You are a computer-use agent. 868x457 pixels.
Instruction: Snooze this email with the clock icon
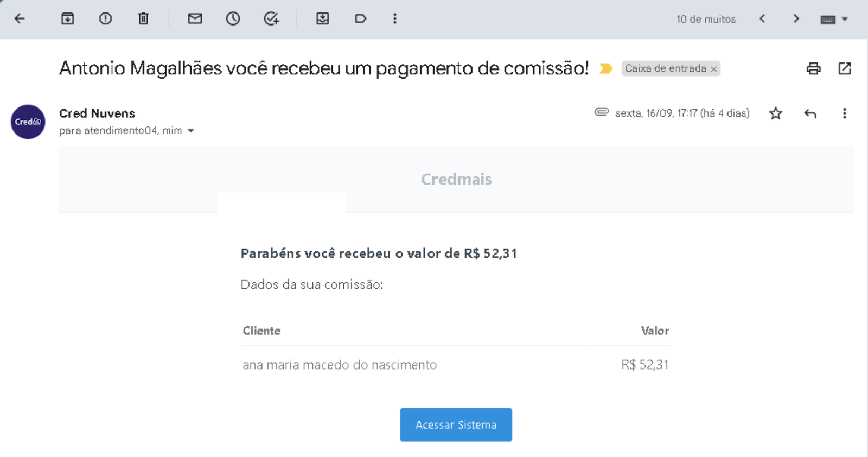(x=233, y=19)
